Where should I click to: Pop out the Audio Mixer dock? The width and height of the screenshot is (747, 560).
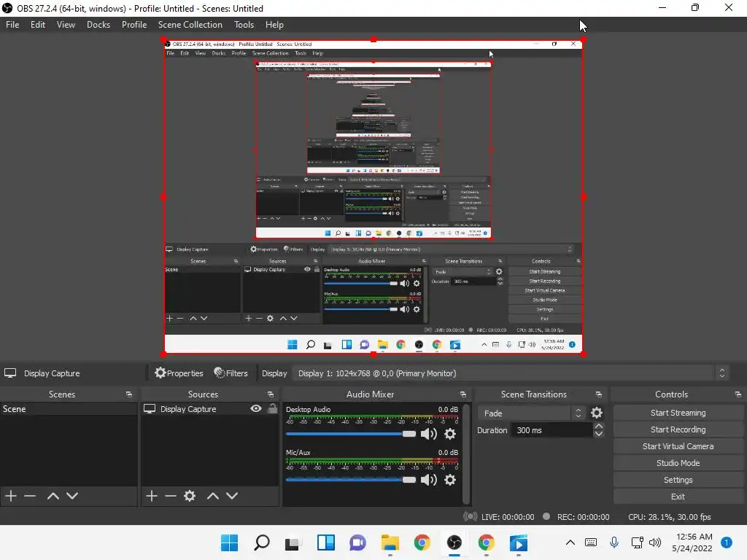[462, 394]
